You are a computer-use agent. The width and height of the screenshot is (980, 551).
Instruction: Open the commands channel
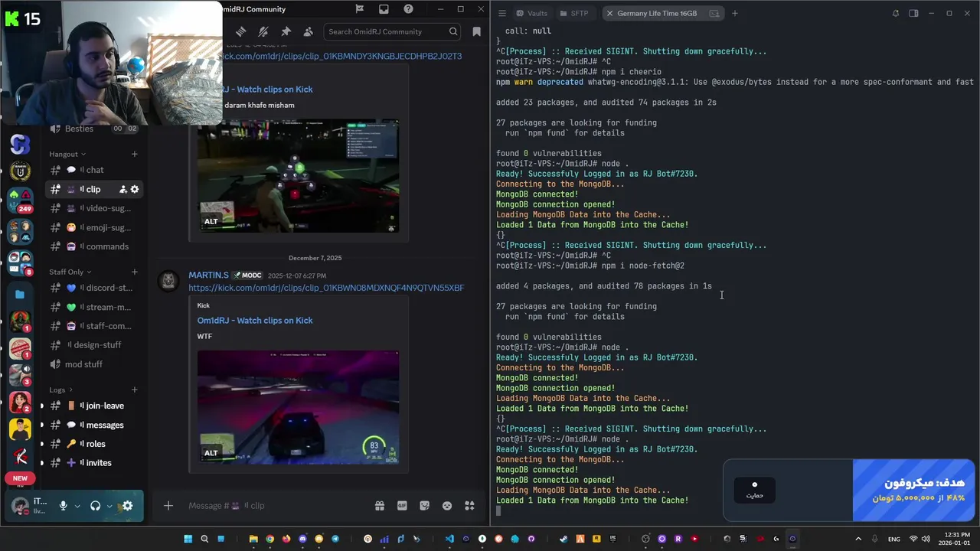coord(94,246)
